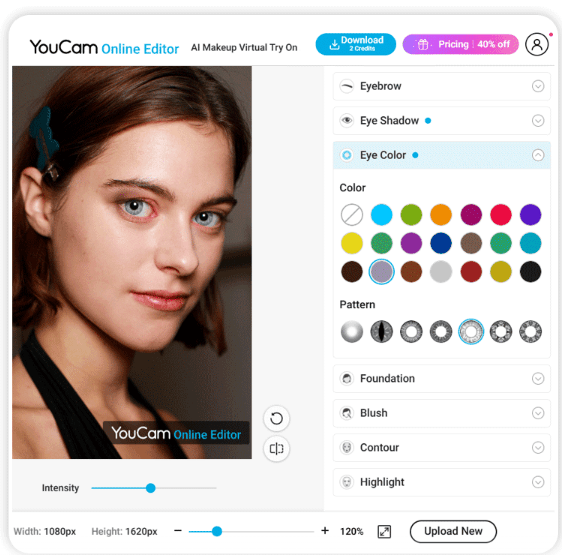Open the Pricing 40% off offer
The height and width of the screenshot is (555, 562).
point(461,44)
